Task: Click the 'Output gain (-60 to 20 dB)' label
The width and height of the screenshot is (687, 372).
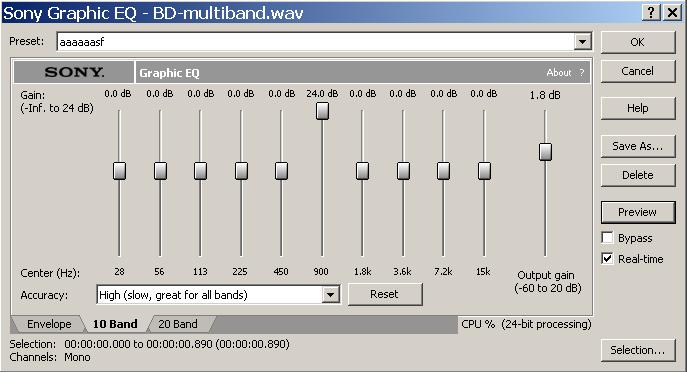Action: (548, 281)
